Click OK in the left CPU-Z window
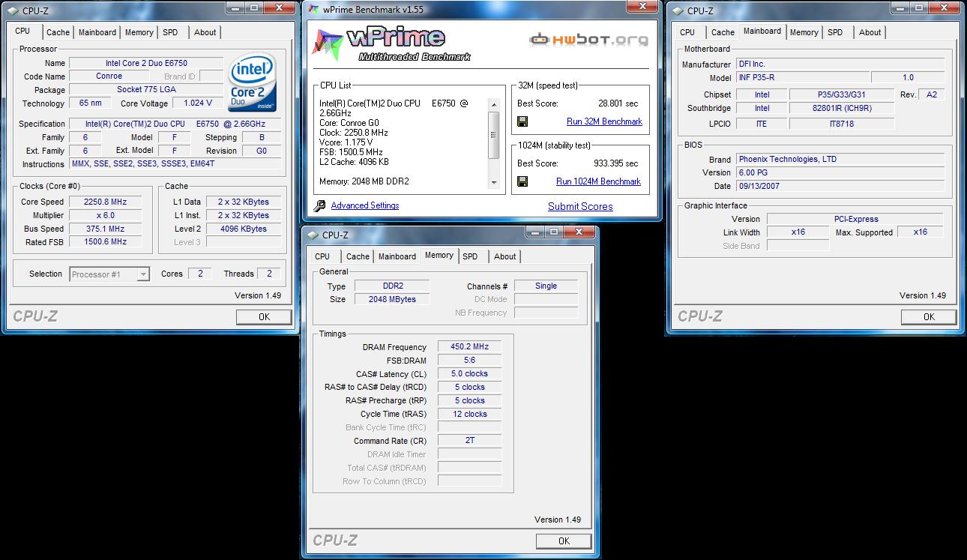The height and width of the screenshot is (560, 967). (264, 317)
